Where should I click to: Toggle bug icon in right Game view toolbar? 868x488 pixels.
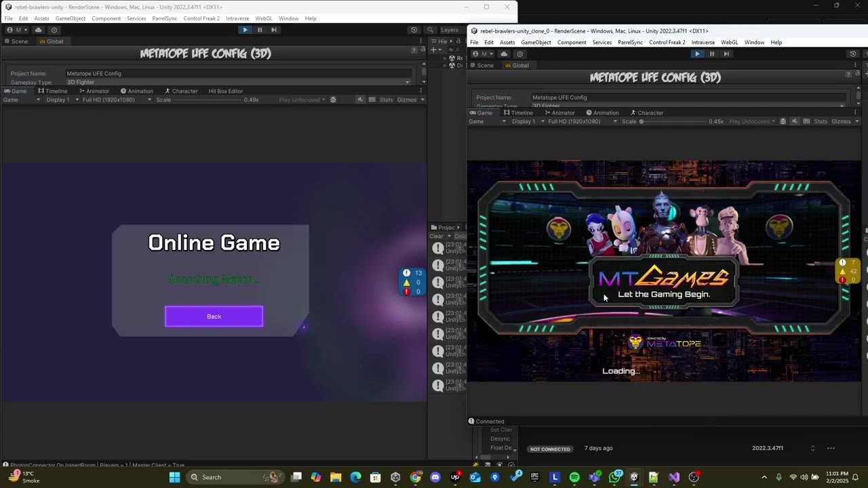783,121
